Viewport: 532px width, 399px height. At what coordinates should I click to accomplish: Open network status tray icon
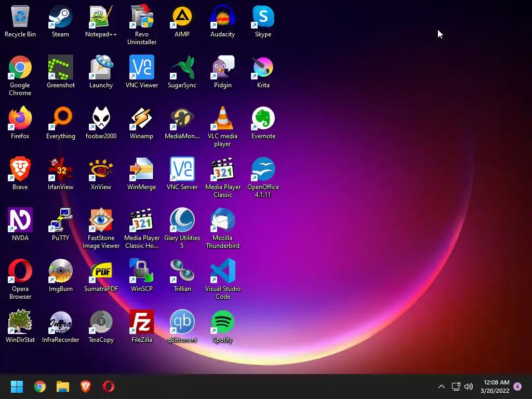point(456,387)
